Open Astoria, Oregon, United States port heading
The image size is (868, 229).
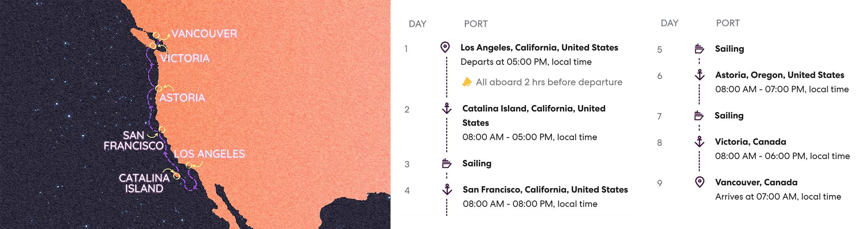[x=779, y=75]
